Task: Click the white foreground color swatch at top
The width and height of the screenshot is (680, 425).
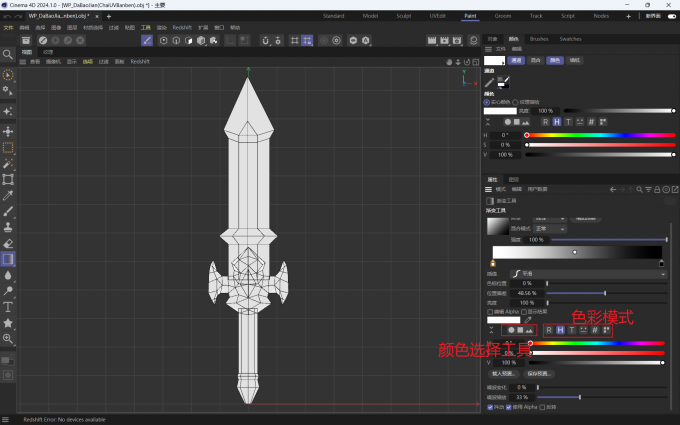Action: pos(494,60)
